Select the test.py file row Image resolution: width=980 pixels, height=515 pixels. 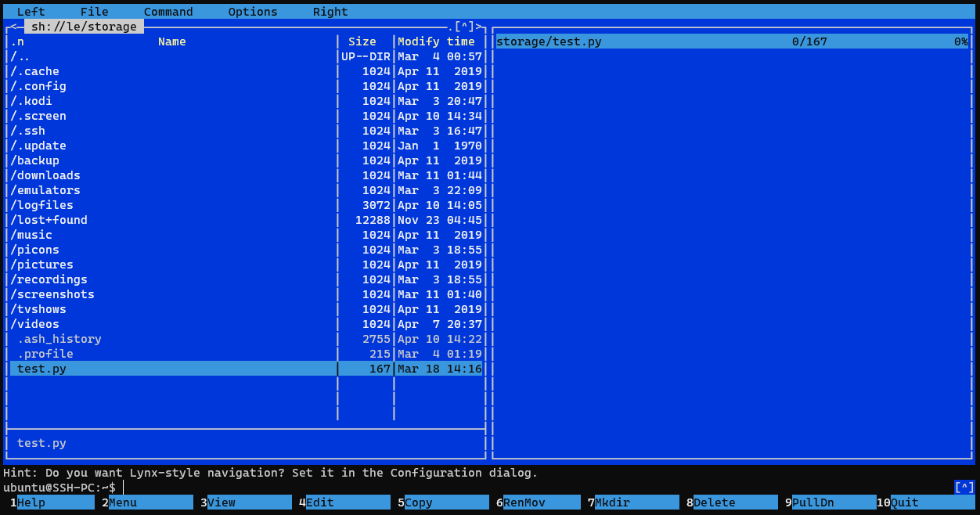[x=172, y=369]
